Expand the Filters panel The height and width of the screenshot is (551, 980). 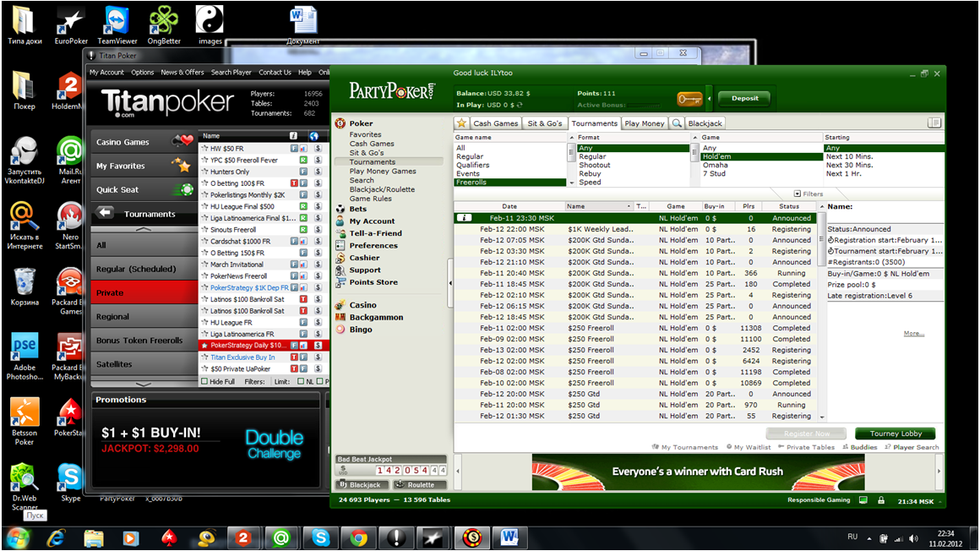coord(808,194)
